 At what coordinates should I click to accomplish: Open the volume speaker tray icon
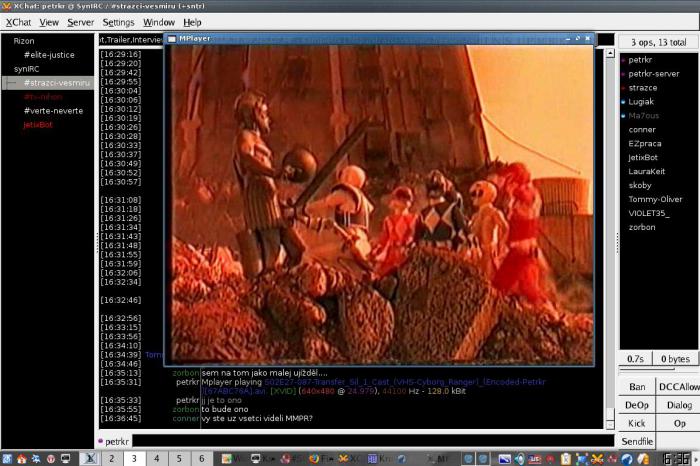[x=519, y=458]
